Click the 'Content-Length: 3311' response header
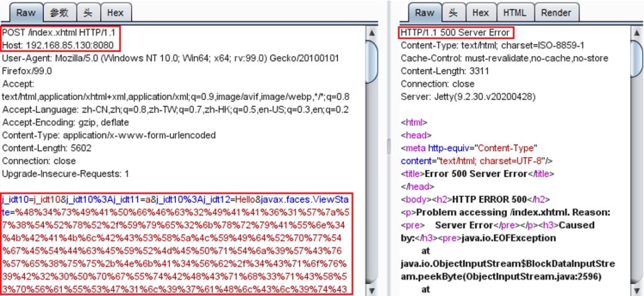644x296 pixels. [x=445, y=71]
